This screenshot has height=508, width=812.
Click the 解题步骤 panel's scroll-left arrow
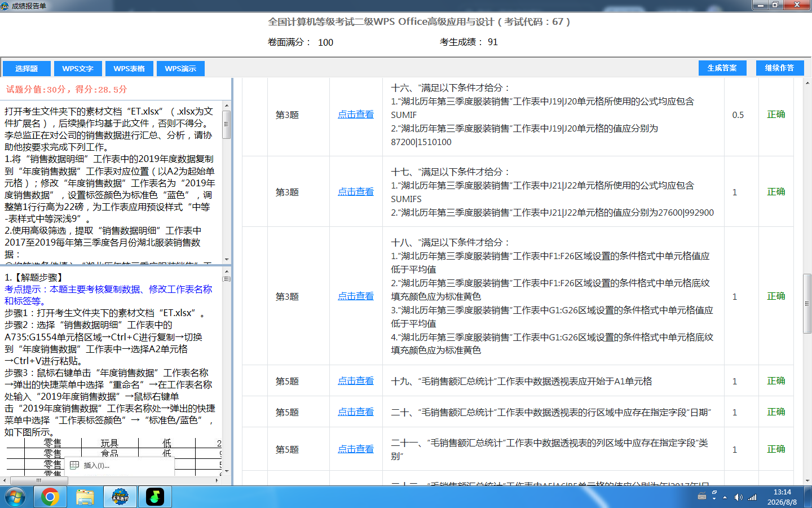click(x=5, y=480)
